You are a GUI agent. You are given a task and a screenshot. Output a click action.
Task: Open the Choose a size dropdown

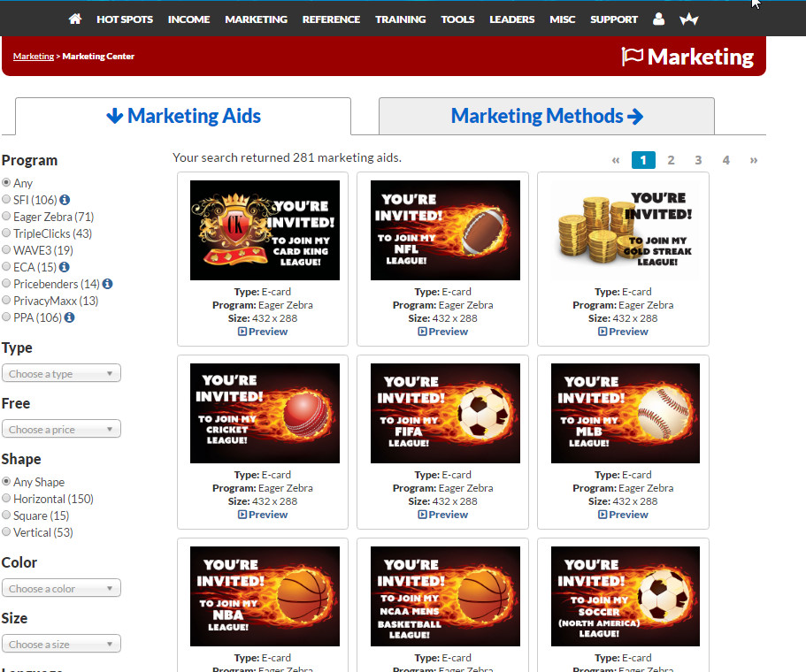coord(61,644)
